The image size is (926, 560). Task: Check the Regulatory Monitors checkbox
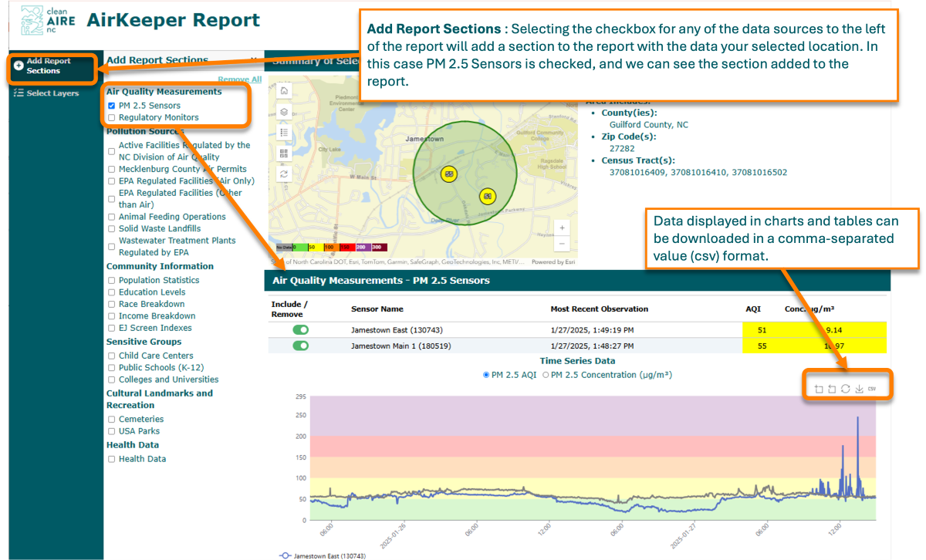click(112, 118)
